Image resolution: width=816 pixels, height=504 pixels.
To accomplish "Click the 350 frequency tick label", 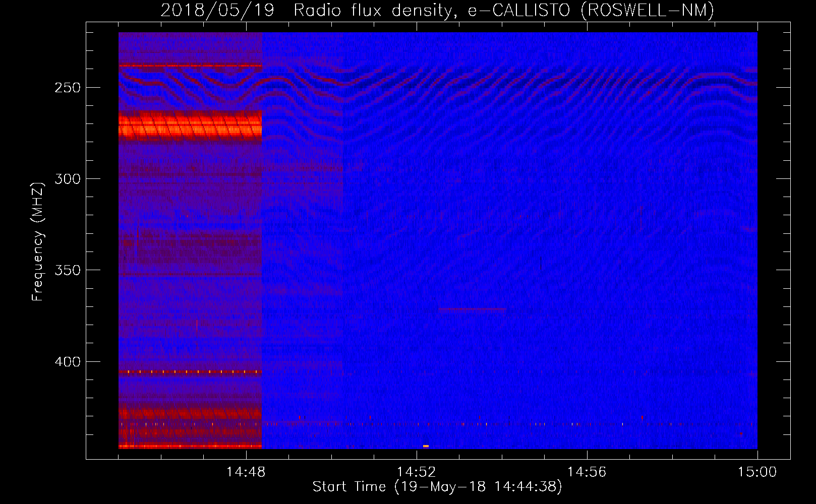I will pyautogui.click(x=68, y=270).
